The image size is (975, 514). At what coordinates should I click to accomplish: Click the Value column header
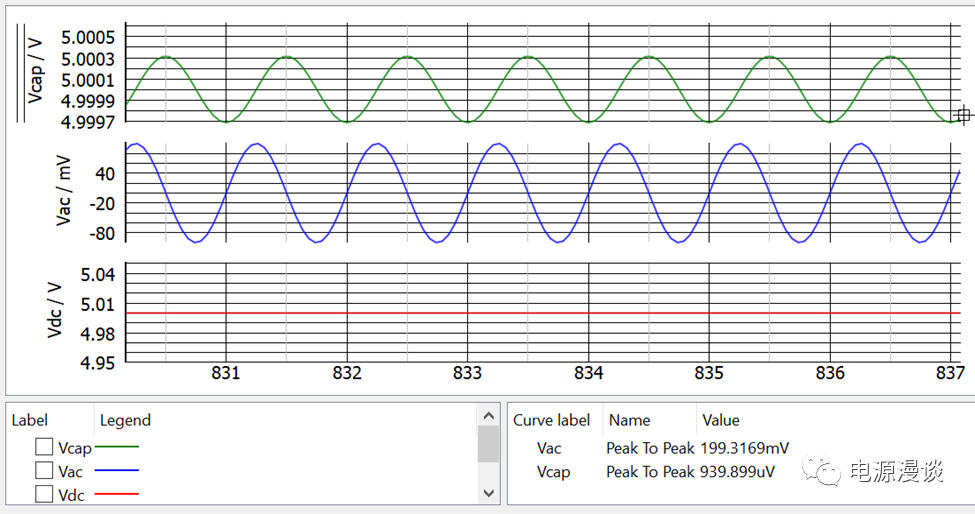(x=721, y=420)
